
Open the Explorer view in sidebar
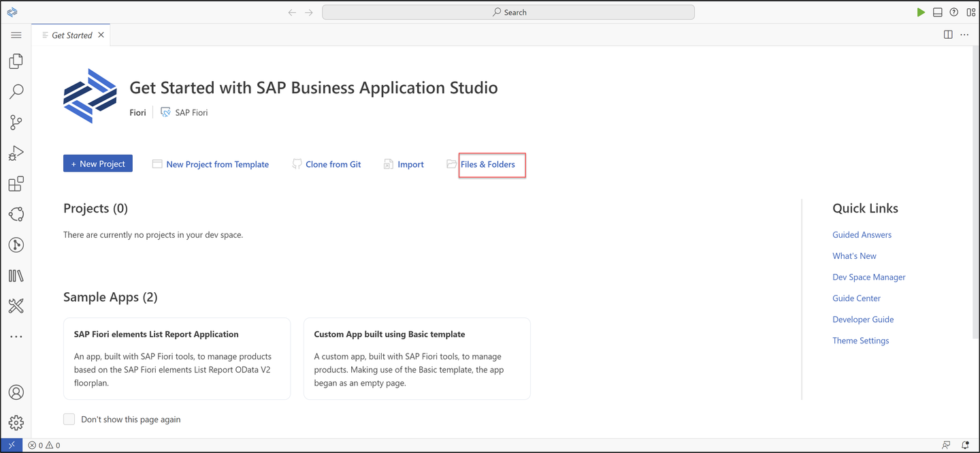click(x=16, y=61)
